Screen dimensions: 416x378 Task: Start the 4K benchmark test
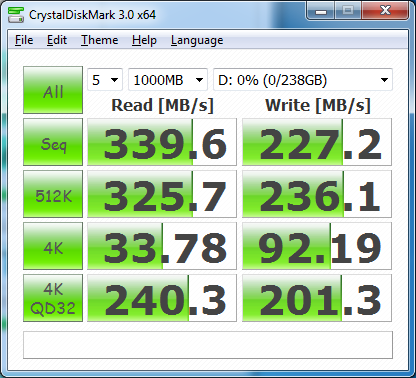coord(53,246)
